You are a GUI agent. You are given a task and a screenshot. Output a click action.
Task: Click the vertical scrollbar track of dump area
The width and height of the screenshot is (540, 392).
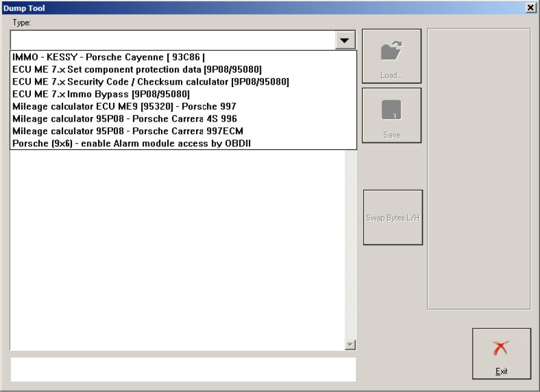coord(350,242)
